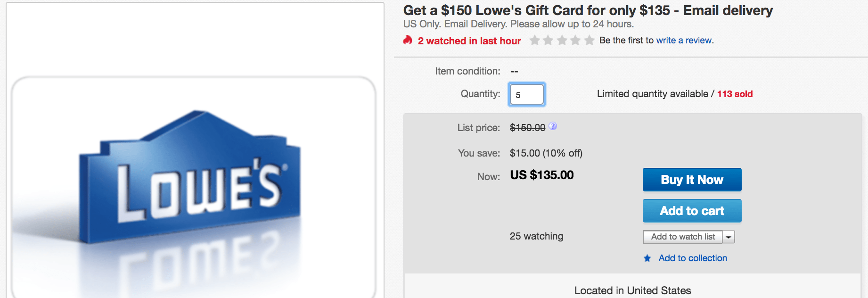Click the red flame hot-item icon
The image size is (868, 298).
[408, 40]
